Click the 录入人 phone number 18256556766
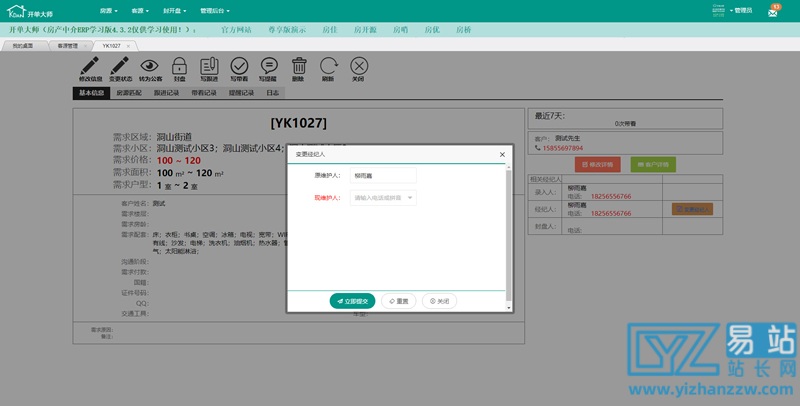Viewport: 800px width, 406px height. tap(611, 196)
